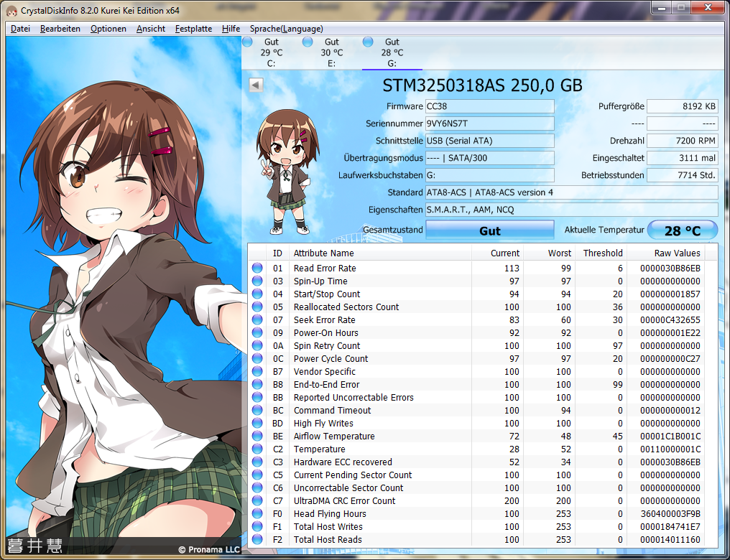
Task: Open the Ansicht menu
Action: (x=151, y=29)
